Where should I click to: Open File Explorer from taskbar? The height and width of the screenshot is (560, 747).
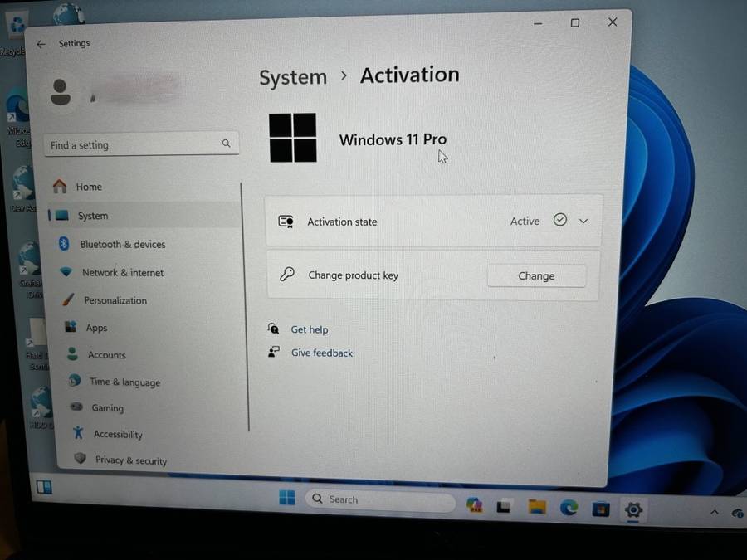tap(537, 507)
